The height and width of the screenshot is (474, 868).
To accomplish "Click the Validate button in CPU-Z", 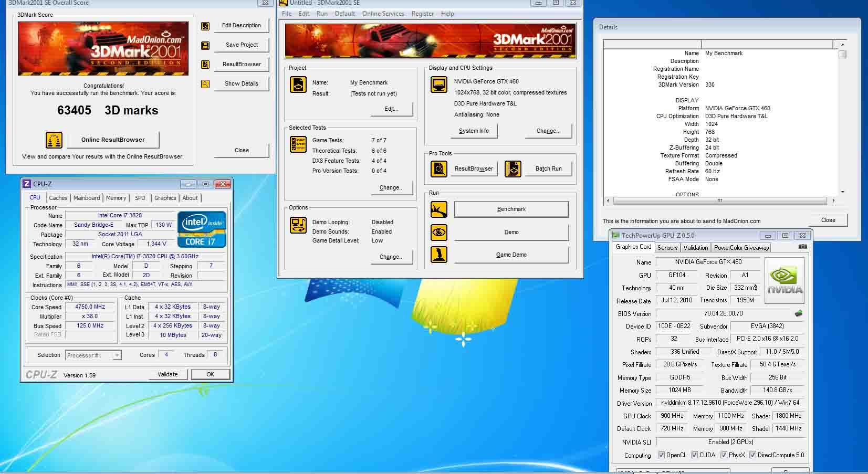I will pos(168,374).
